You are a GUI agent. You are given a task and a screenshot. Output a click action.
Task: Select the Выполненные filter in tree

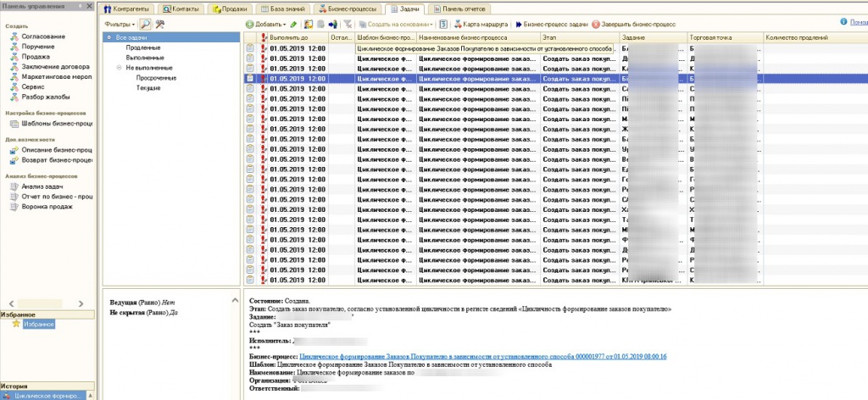(144, 58)
